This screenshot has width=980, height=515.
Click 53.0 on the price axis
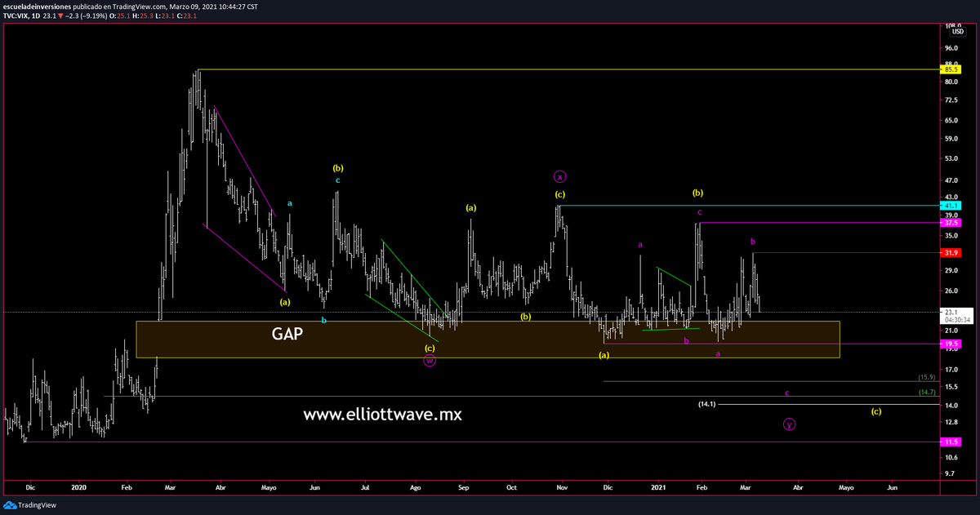pos(951,158)
